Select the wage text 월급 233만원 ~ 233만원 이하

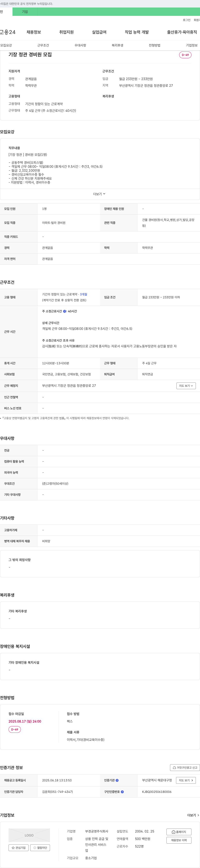point(161,298)
